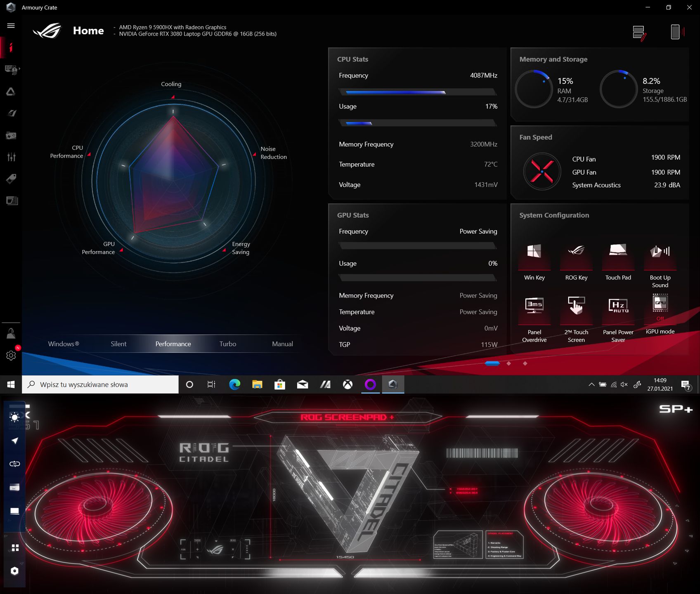Click the ScreenPad arrow cursor icon
The image size is (700, 594).
tap(14, 441)
